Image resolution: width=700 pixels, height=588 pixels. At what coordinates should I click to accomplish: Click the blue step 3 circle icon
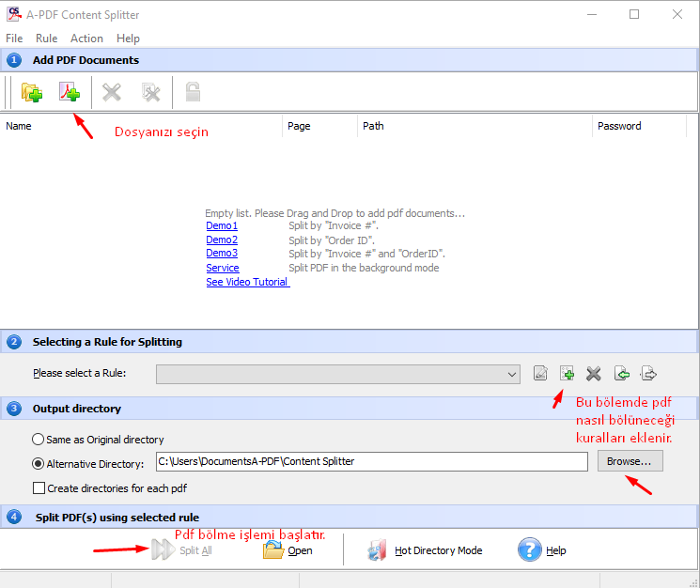click(14, 409)
